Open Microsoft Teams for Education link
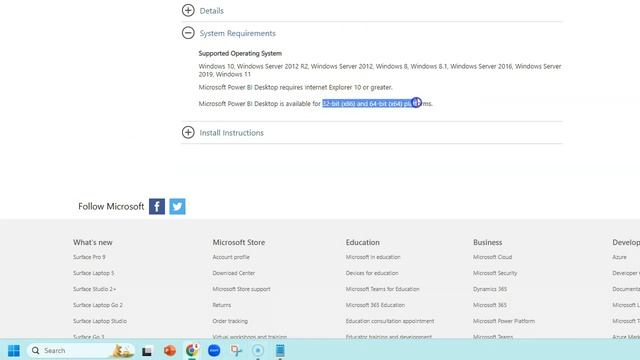This screenshot has width=640, height=360. point(382,289)
